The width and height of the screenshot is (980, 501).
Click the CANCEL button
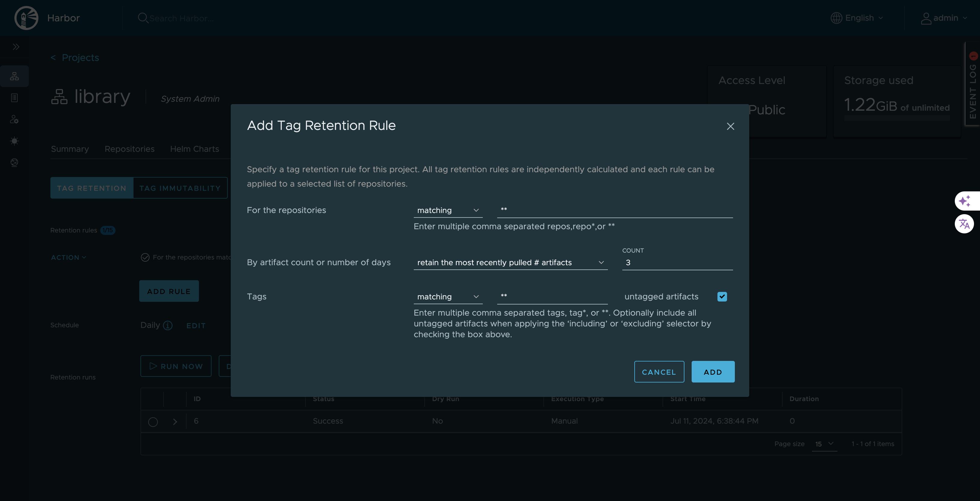click(x=659, y=372)
